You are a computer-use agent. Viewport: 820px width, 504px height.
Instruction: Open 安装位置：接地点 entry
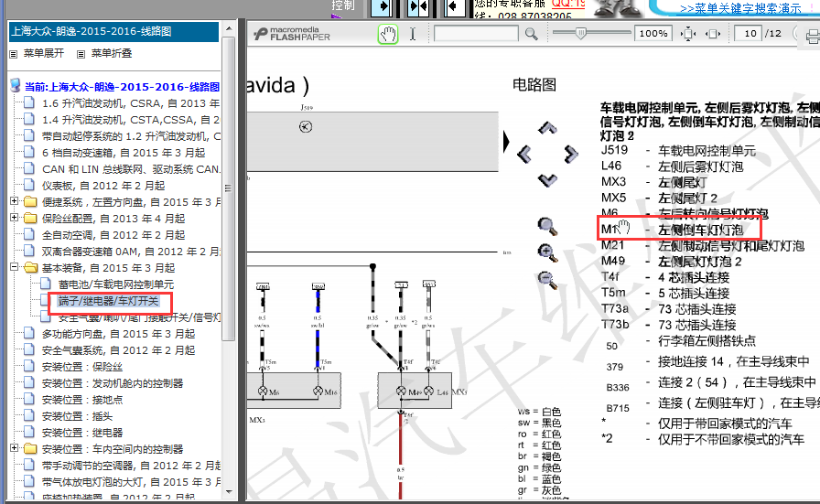pos(82,400)
